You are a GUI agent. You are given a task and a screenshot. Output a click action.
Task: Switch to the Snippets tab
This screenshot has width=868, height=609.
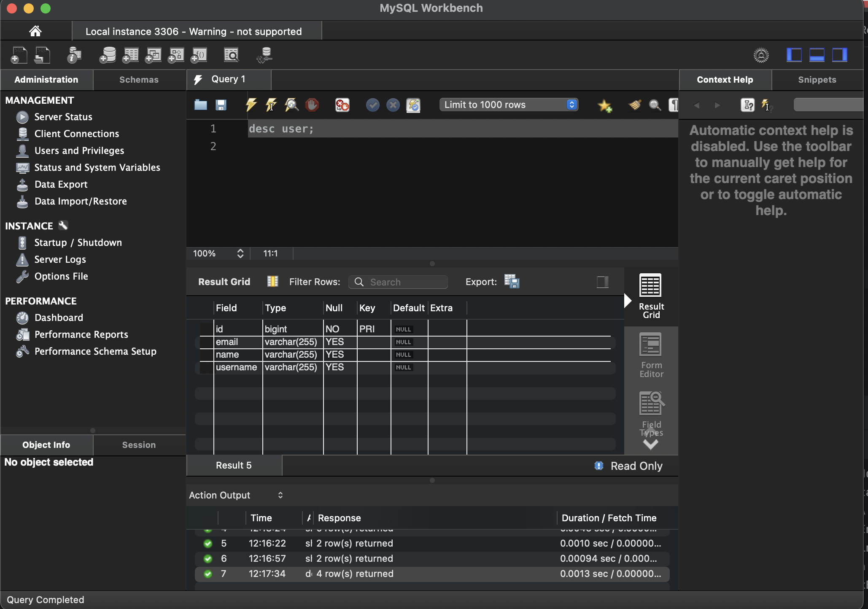click(817, 80)
